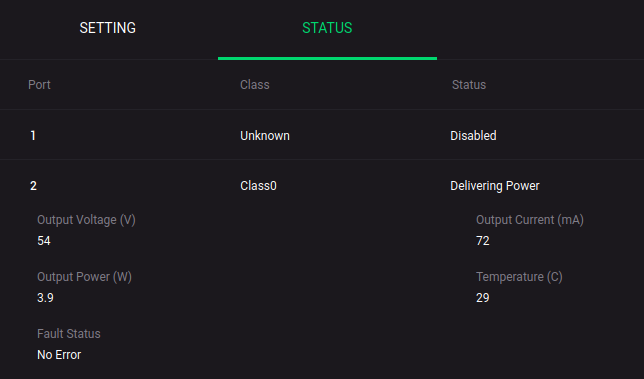Click the Temperature (C) label
This screenshot has height=379, width=644.
coord(519,277)
